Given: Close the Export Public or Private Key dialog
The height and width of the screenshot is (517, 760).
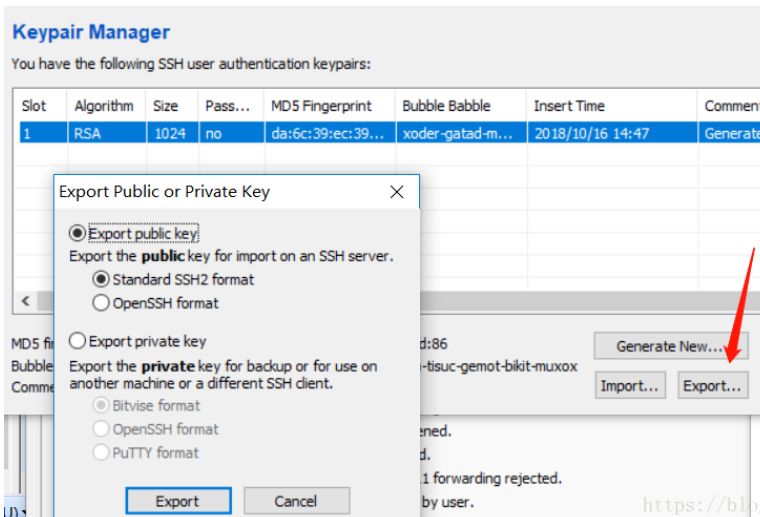Looking at the screenshot, I should [x=397, y=192].
